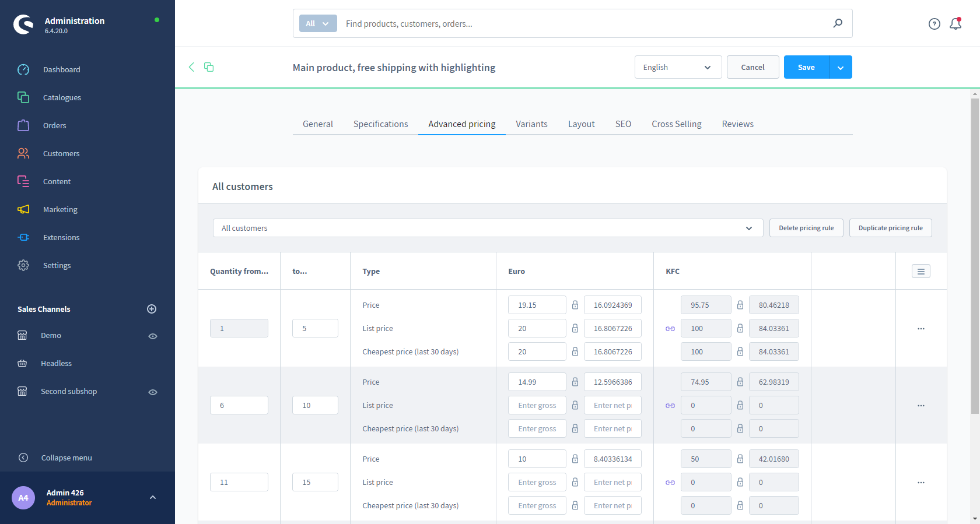This screenshot has width=980, height=524.
Task: Toggle Euro List price lock, quantity 1 row
Action: (x=575, y=328)
